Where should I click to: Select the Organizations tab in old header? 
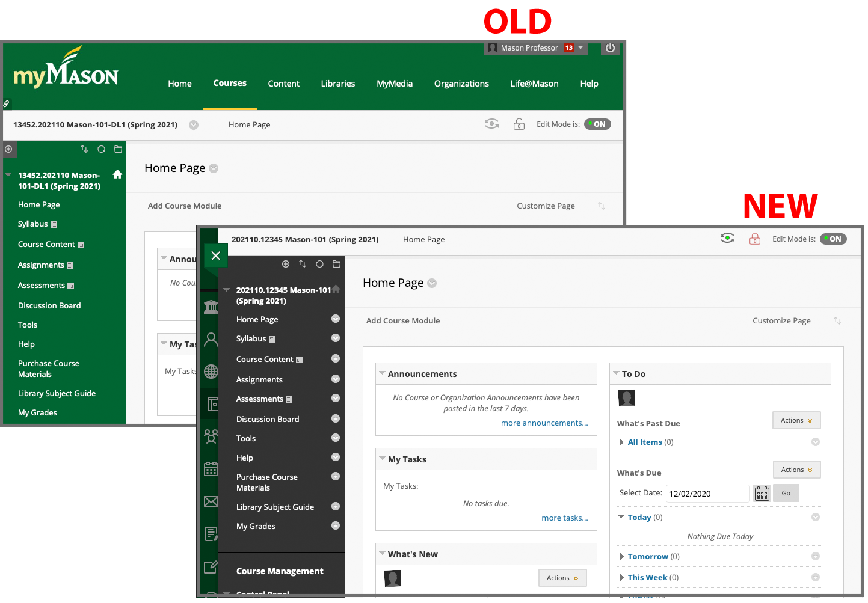click(x=461, y=84)
